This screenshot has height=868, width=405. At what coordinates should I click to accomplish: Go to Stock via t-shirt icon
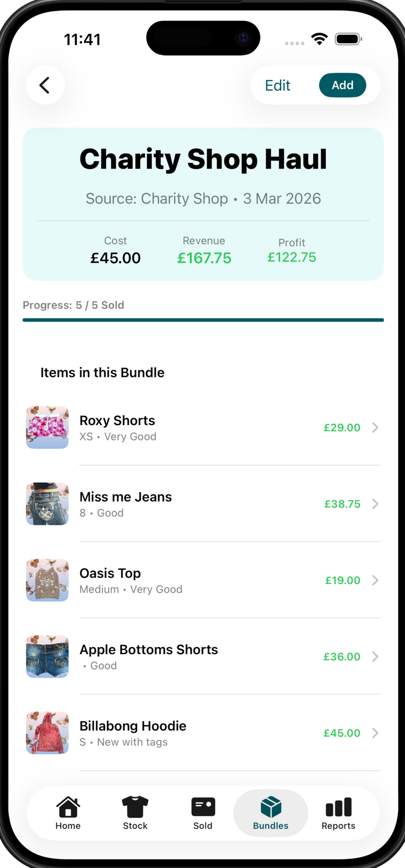pyautogui.click(x=135, y=807)
